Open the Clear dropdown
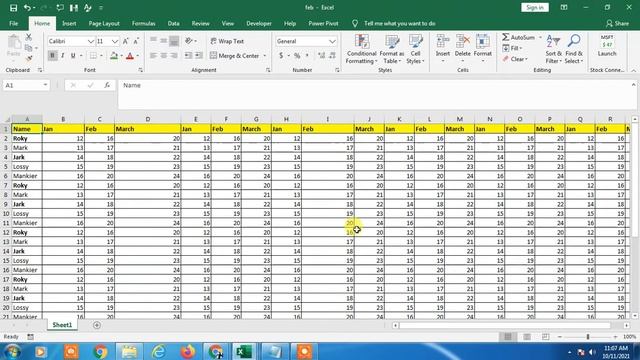Screen dimensions: 640x360 [515, 59]
